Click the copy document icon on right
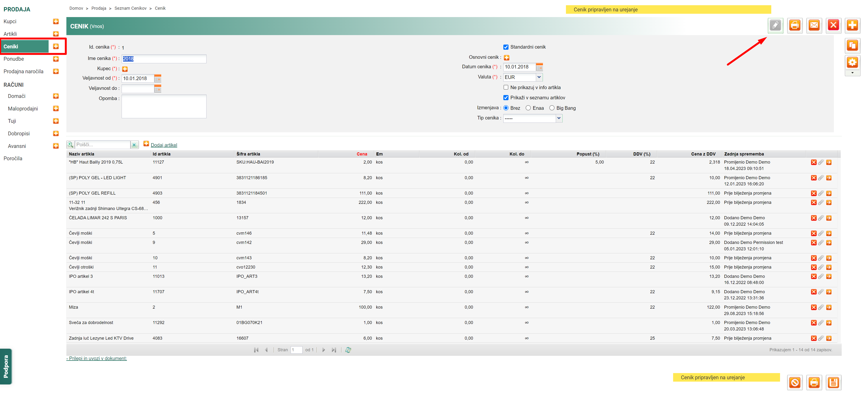The height and width of the screenshot is (393, 868). point(852,46)
